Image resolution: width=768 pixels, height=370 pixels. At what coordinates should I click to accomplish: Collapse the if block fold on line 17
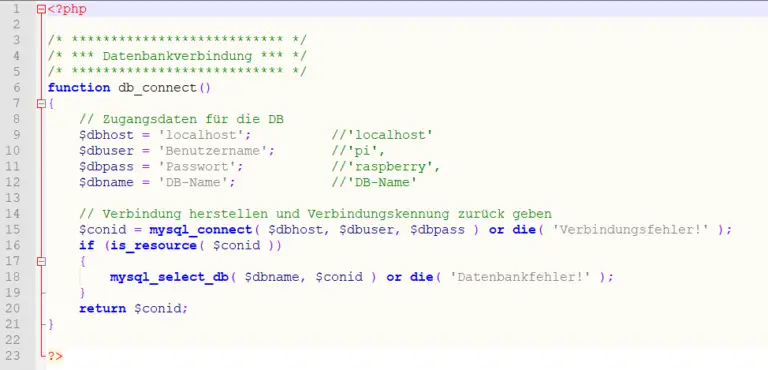(42, 262)
